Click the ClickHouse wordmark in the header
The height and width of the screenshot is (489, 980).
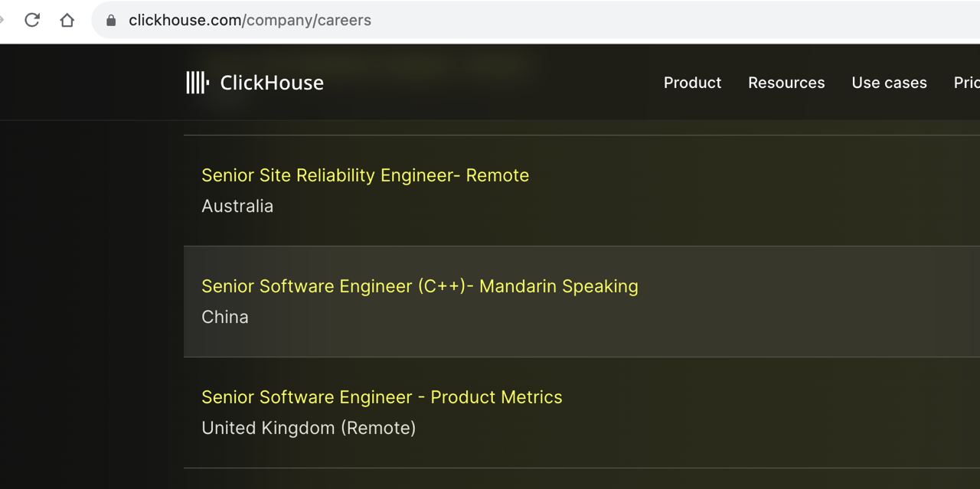(272, 83)
